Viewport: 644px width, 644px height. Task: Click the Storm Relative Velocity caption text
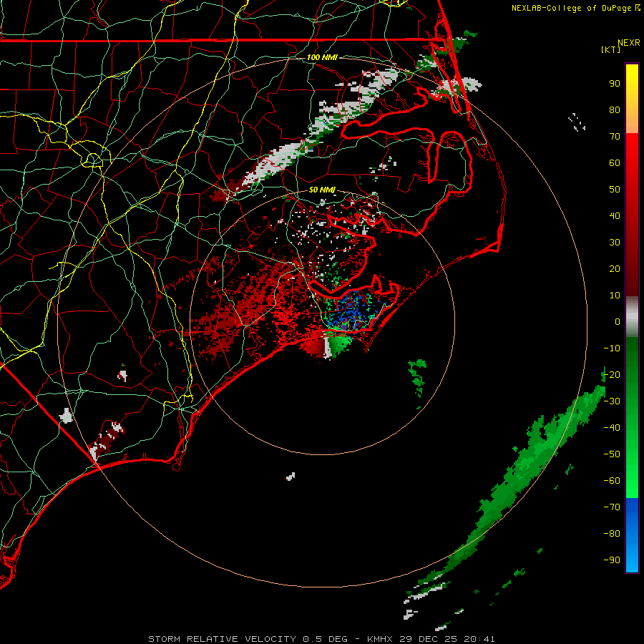pos(321,639)
